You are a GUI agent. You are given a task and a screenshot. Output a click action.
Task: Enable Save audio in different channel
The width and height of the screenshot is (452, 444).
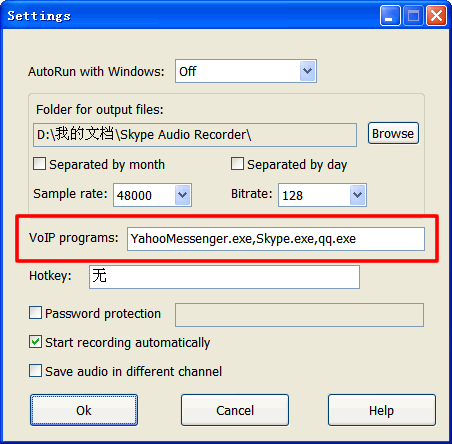tap(35, 371)
